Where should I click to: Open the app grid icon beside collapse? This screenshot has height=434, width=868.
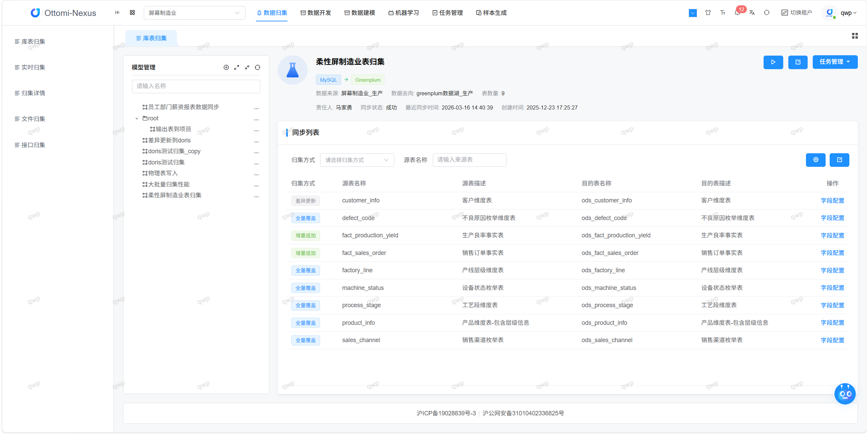(x=132, y=13)
